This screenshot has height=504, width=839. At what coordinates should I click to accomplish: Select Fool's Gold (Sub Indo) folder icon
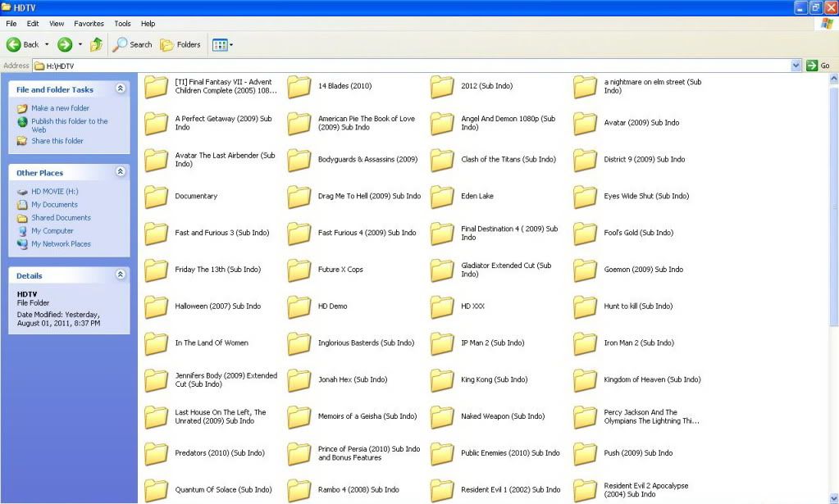tap(586, 234)
